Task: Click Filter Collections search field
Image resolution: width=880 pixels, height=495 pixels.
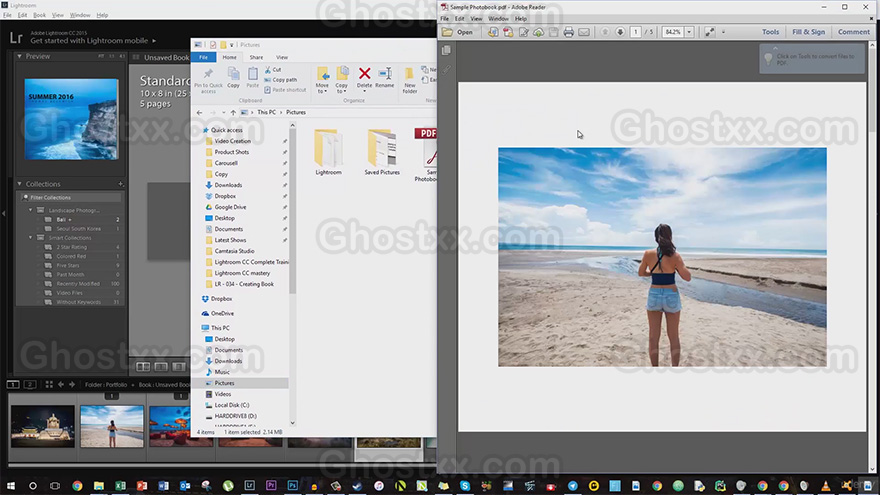Action: tap(71, 198)
